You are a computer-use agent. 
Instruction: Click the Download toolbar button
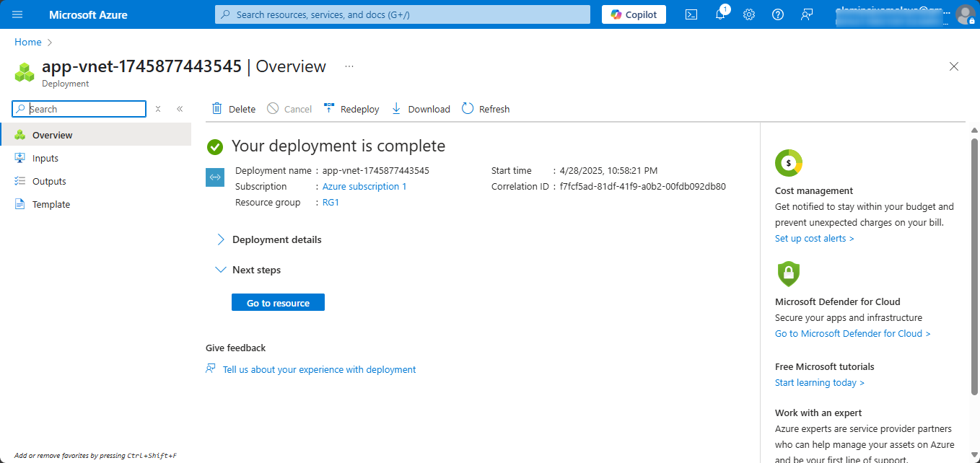pos(421,109)
